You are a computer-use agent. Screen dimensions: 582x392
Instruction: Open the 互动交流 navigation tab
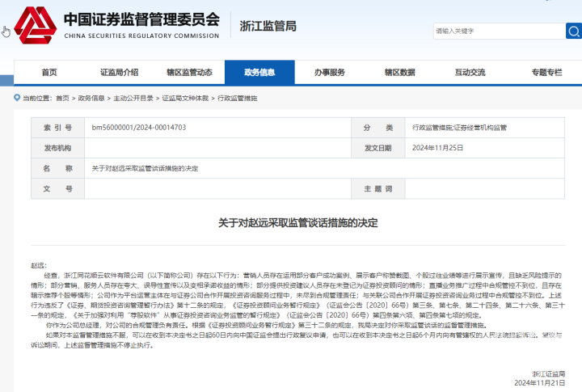pyautogui.click(x=470, y=73)
